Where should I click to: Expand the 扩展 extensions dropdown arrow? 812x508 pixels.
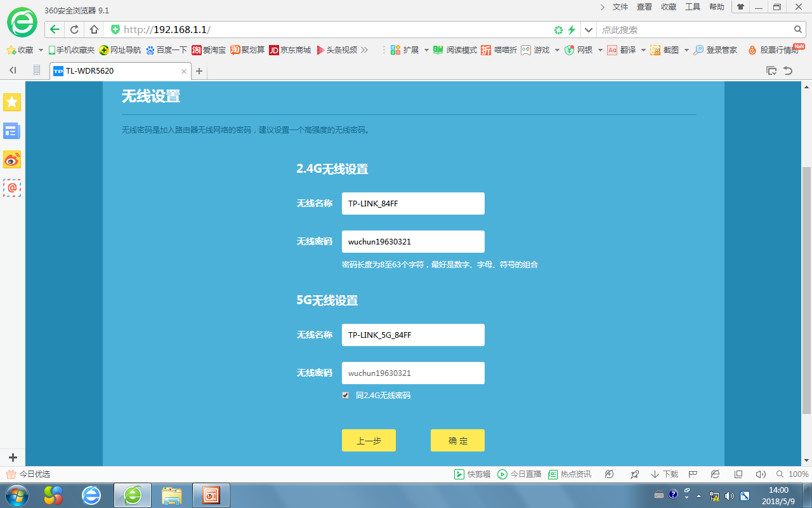pyautogui.click(x=426, y=50)
